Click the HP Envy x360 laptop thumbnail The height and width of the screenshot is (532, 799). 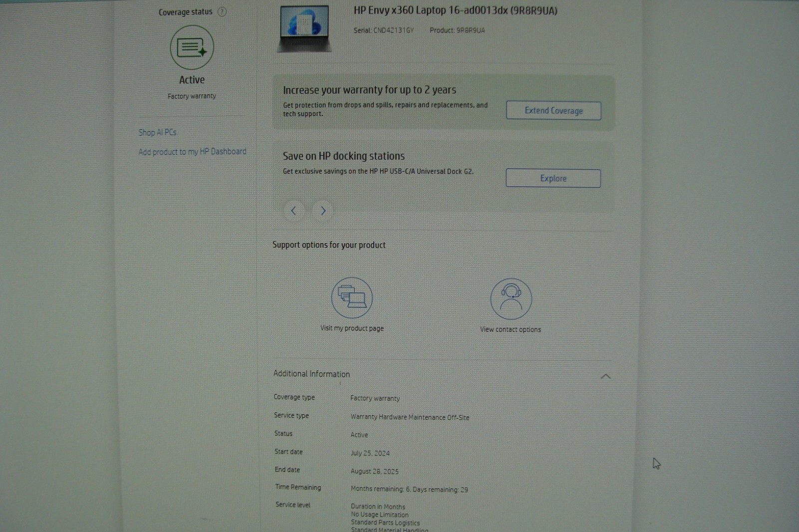[304, 28]
